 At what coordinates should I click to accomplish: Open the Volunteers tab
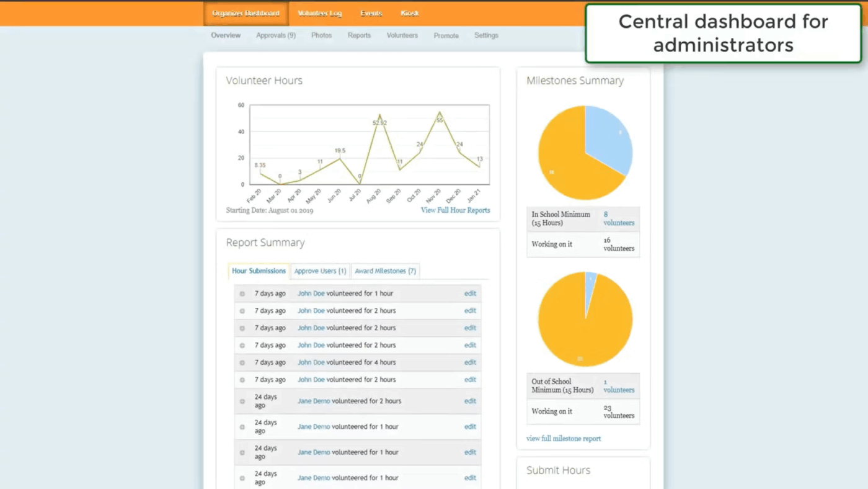[x=402, y=35]
